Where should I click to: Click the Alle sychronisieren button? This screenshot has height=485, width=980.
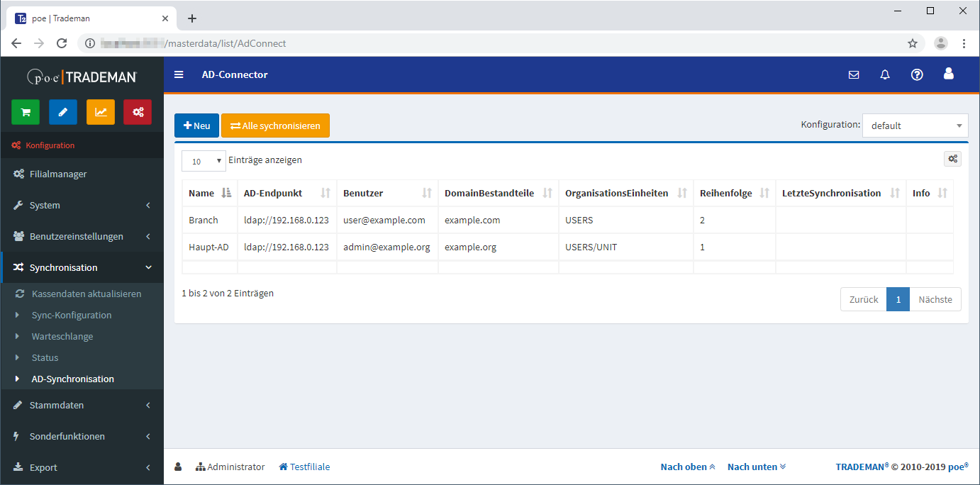275,126
